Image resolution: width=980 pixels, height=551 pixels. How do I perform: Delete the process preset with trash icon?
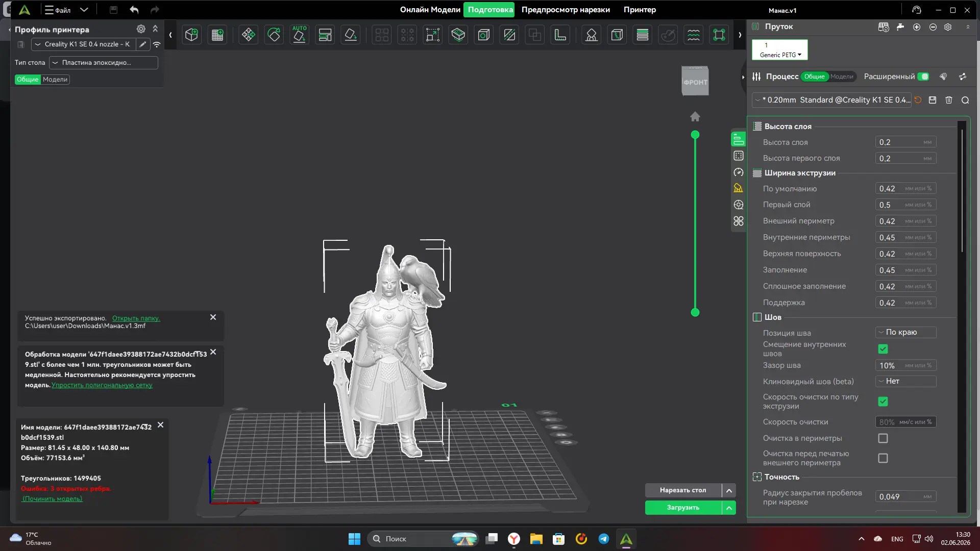pyautogui.click(x=949, y=100)
